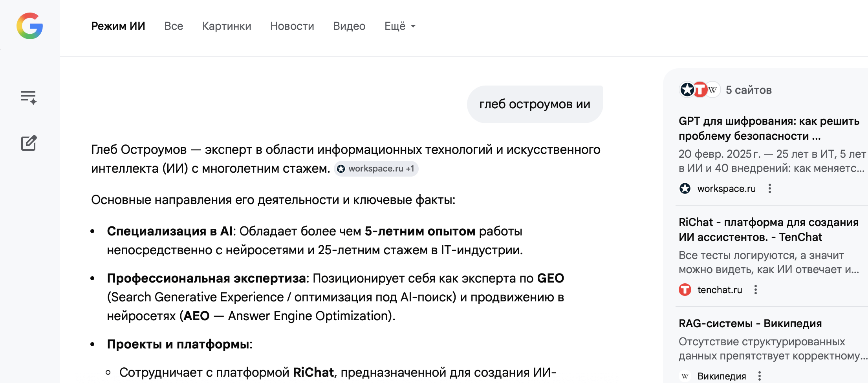Open three-dot menu next to tenchat.ru
Screen dimensions: 868x383
coord(756,290)
